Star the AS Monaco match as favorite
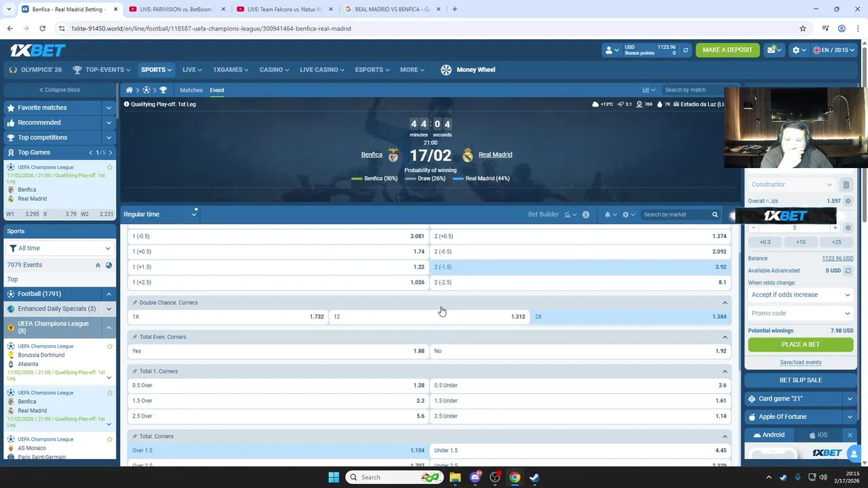 [110, 439]
